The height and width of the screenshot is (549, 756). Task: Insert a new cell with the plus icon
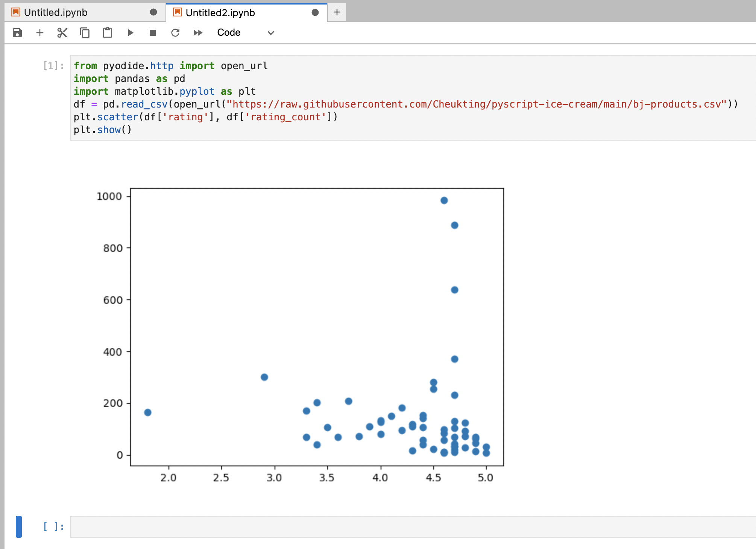pyautogui.click(x=40, y=33)
